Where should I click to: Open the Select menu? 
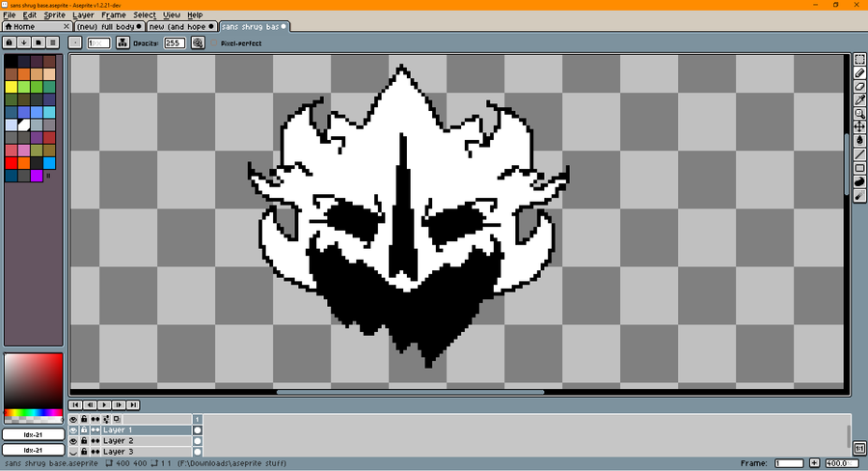click(x=145, y=15)
